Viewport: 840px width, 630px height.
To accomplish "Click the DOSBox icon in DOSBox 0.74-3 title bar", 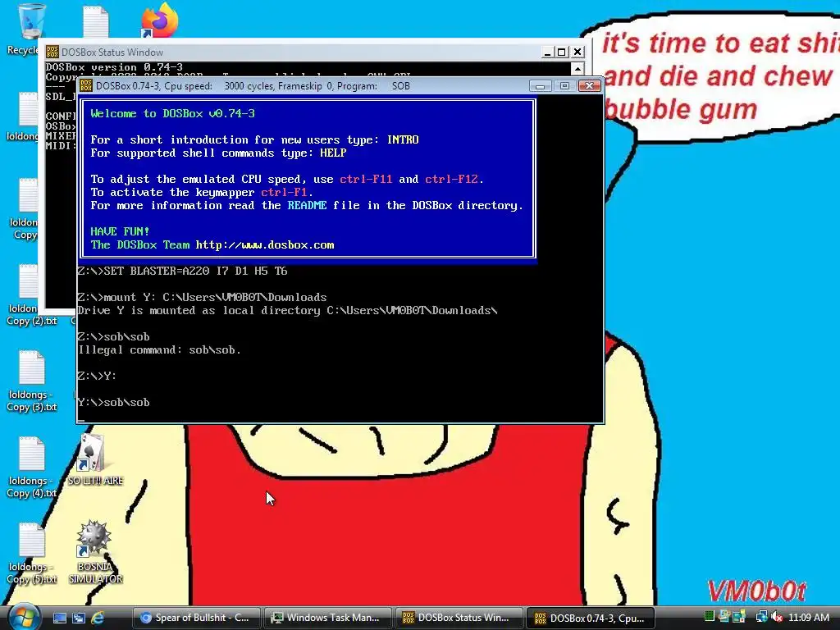I will [x=86, y=85].
